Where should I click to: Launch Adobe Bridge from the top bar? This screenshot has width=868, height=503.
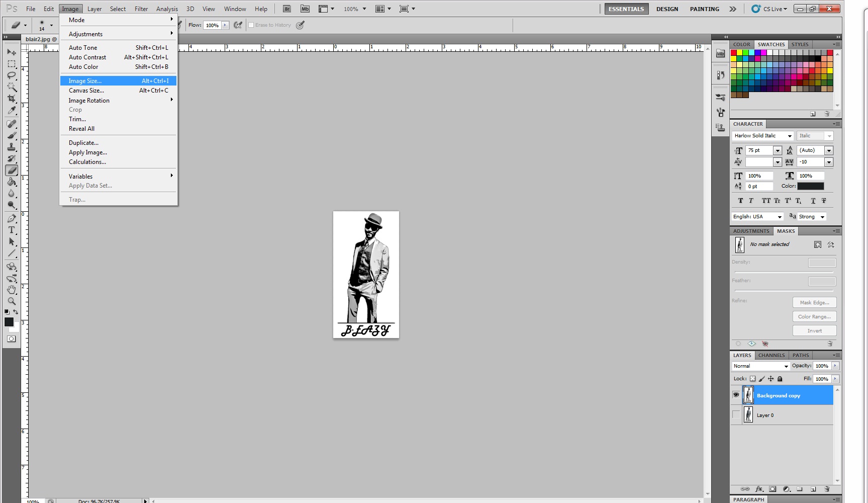point(287,9)
